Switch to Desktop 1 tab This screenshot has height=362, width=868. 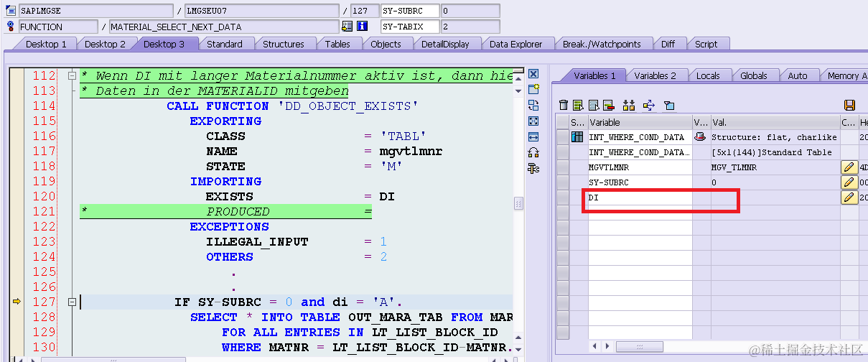pyautogui.click(x=46, y=45)
